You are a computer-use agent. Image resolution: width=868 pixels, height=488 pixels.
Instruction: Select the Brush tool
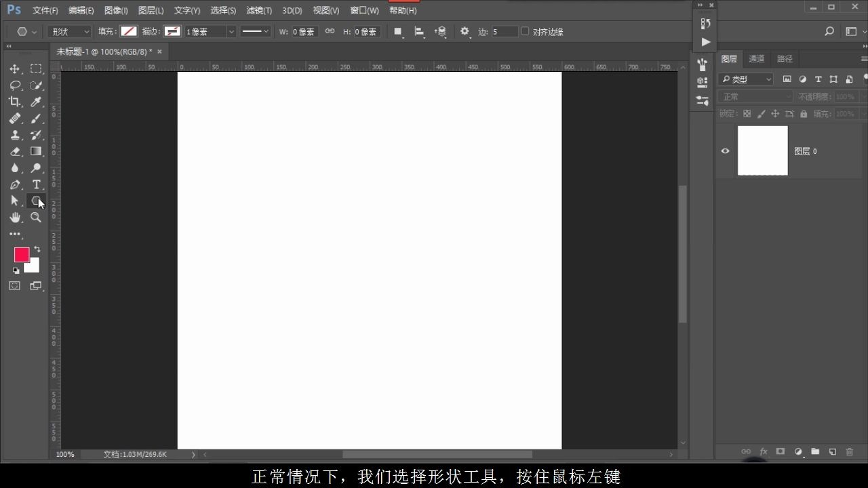point(36,119)
